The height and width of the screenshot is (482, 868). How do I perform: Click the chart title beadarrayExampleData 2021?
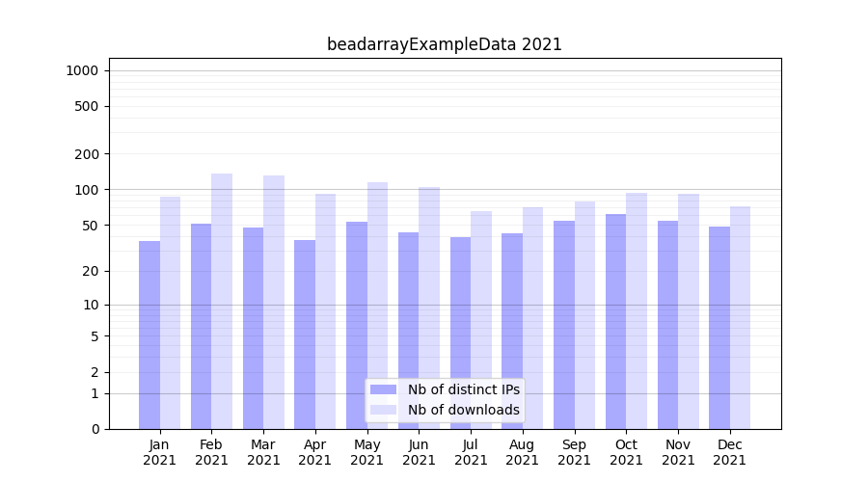(444, 44)
